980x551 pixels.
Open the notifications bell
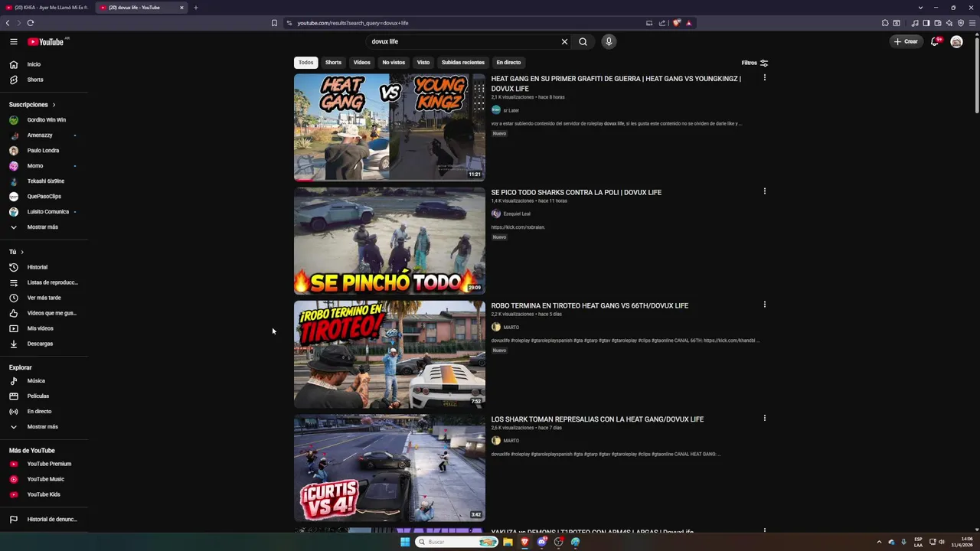(935, 41)
